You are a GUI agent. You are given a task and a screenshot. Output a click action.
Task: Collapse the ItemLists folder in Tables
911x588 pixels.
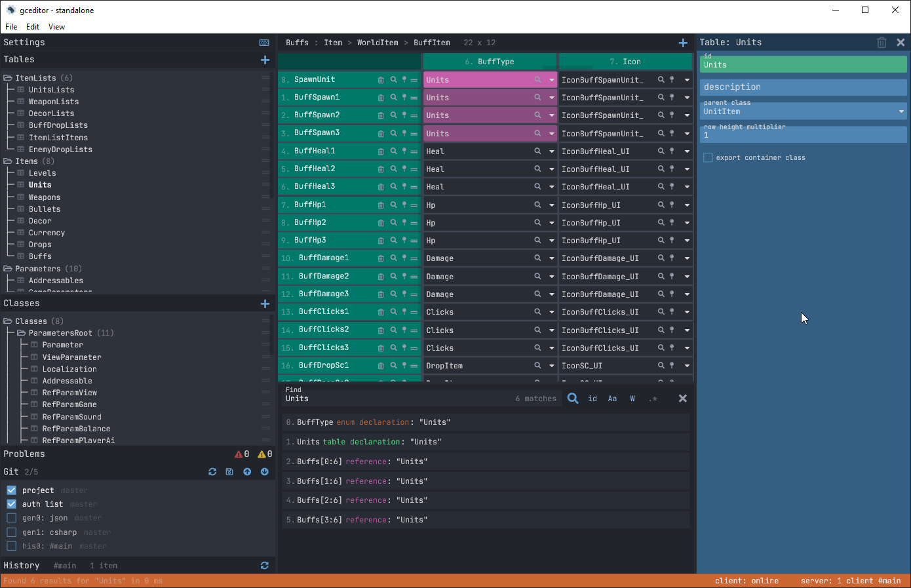[x=8, y=78]
